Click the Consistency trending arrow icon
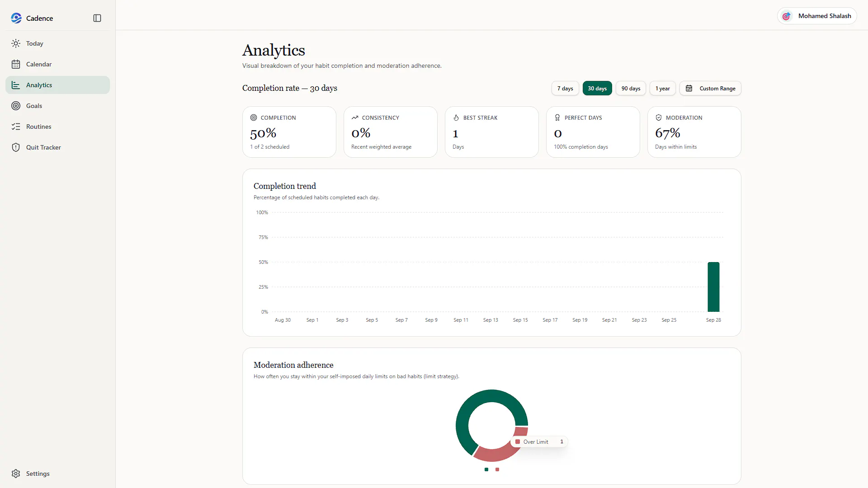Viewport: 868px width, 488px height. pos(355,117)
